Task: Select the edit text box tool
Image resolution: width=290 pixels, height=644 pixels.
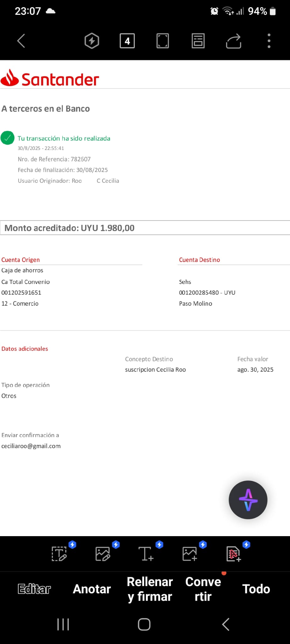Action: pyautogui.click(x=59, y=554)
